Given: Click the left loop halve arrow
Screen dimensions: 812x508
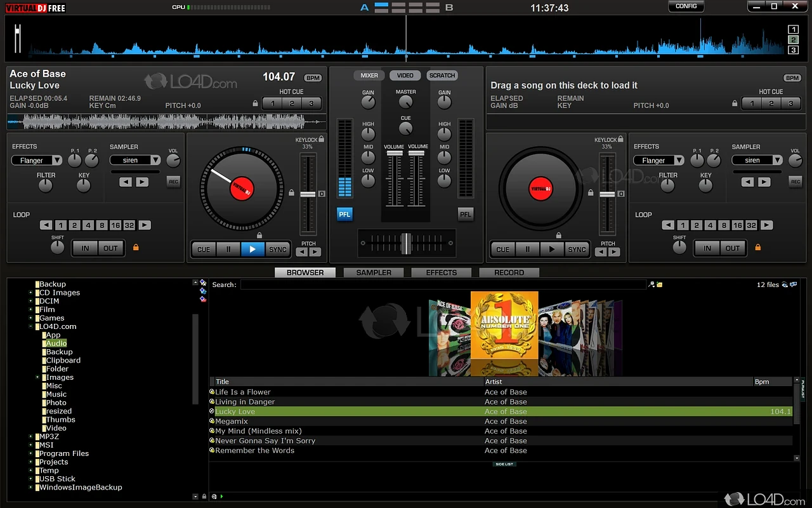Looking at the screenshot, I should tap(46, 225).
